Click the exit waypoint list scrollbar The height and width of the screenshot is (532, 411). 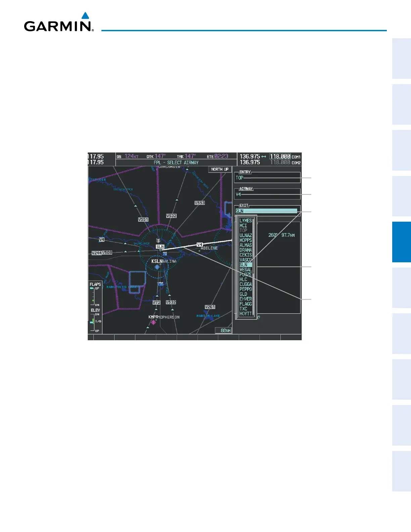[254, 267]
